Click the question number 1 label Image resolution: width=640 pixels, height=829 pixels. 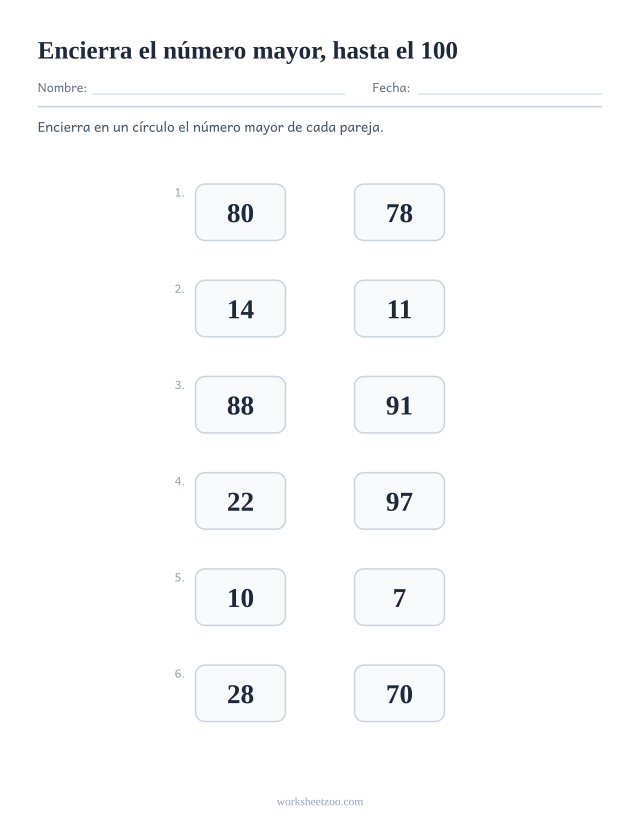(180, 193)
